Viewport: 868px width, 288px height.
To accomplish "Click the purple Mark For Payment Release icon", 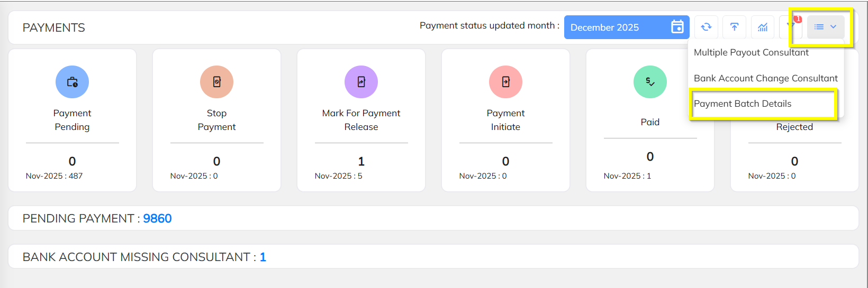I will (361, 82).
